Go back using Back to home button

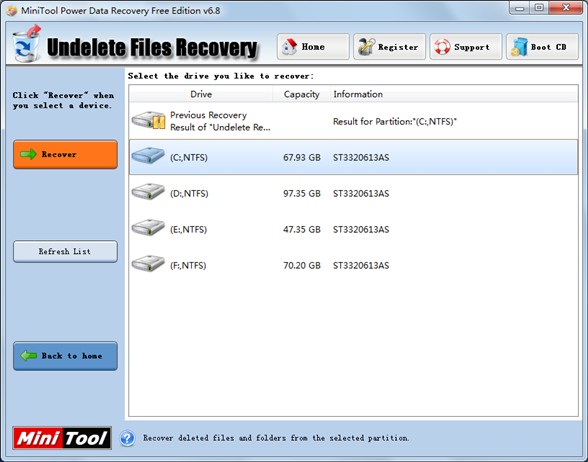65,356
